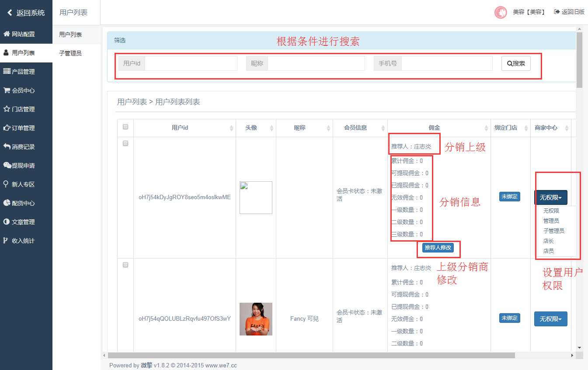Open the 无权限 dropdown in the first user row
588x370 pixels.
[551, 197]
